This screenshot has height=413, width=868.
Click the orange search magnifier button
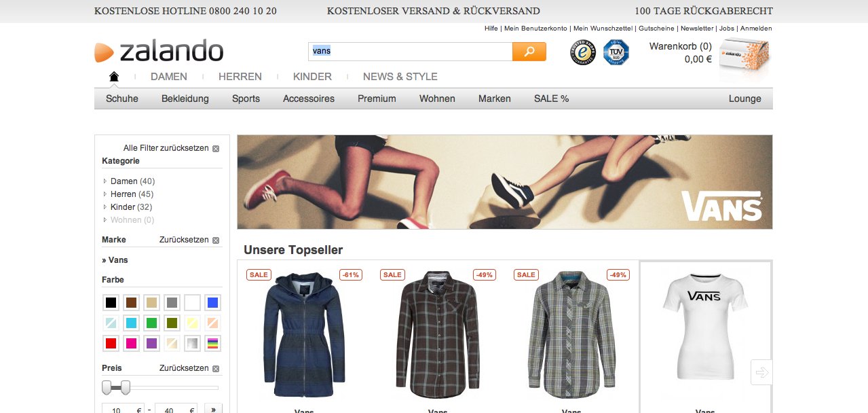click(x=529, y=52)
